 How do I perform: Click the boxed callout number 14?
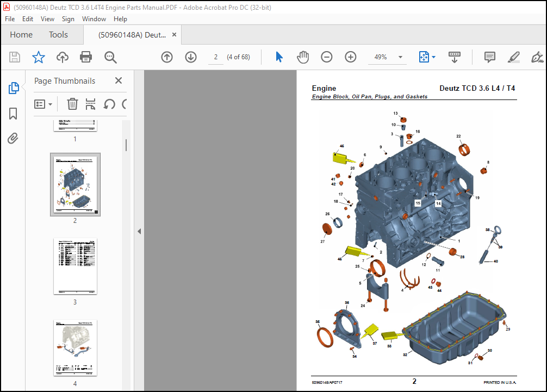pos(438,203)
